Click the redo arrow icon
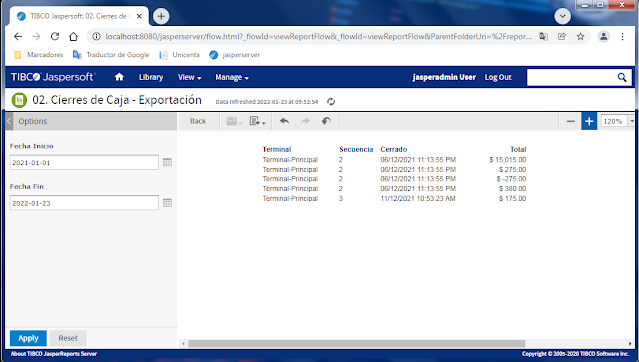The image size is (639, 362). click(x=305, y=121)
